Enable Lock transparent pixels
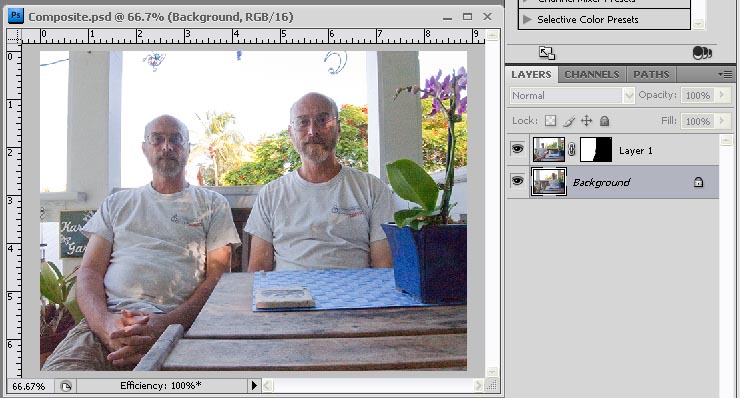740x398 pixels. click(550, 121)
